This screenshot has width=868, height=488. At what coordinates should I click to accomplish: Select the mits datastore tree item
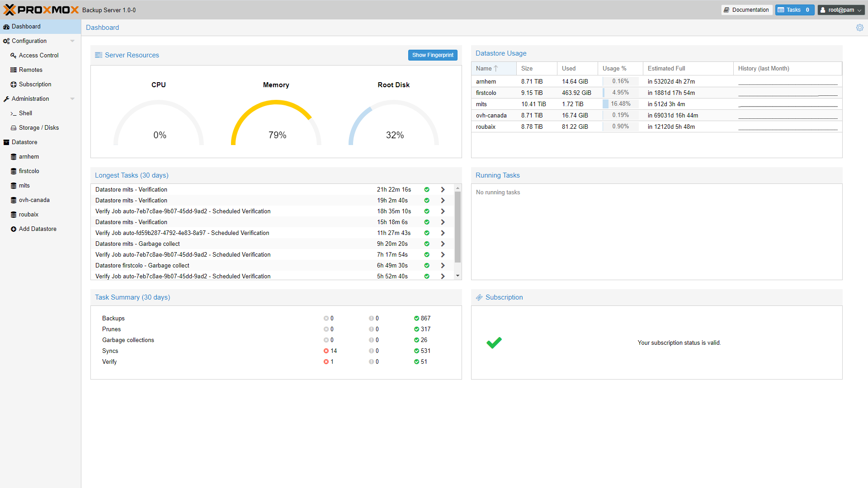point(24,185)
